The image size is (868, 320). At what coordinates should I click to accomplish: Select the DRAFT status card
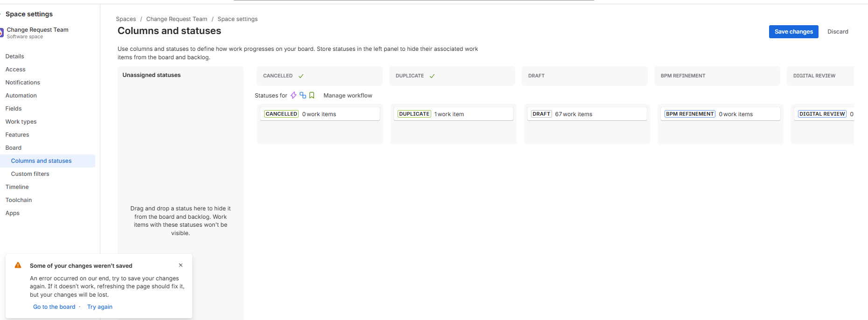(587, 114)
